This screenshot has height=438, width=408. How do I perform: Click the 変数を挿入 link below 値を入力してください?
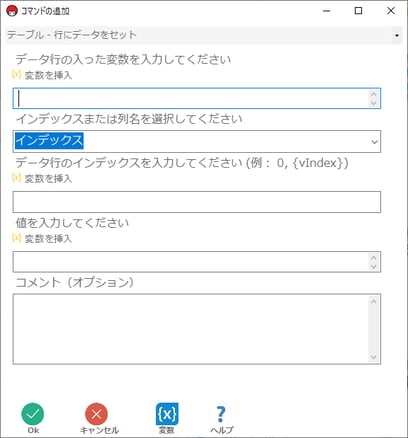48,238
